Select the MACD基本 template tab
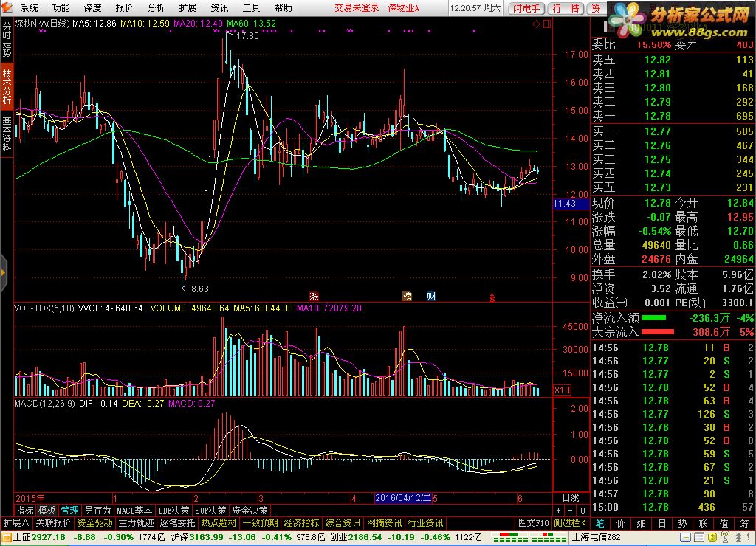 [x=134, y=511]
